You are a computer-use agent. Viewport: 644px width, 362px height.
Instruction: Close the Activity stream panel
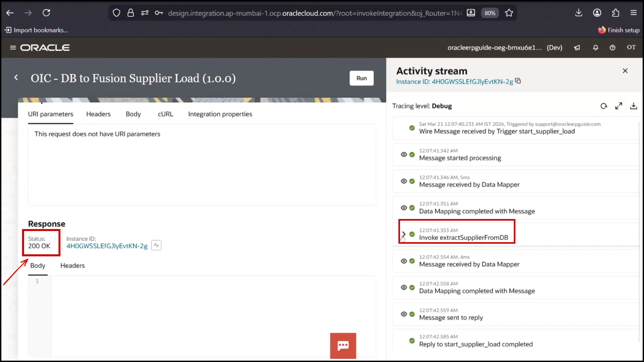tap(625, 71)
